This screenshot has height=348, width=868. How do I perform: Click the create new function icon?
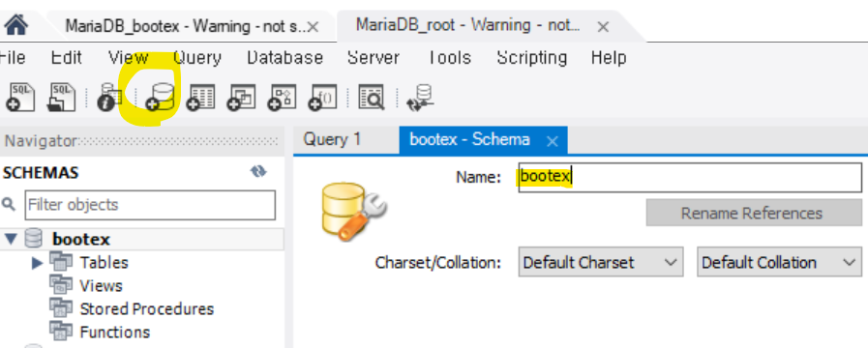[x=323, y=97]
